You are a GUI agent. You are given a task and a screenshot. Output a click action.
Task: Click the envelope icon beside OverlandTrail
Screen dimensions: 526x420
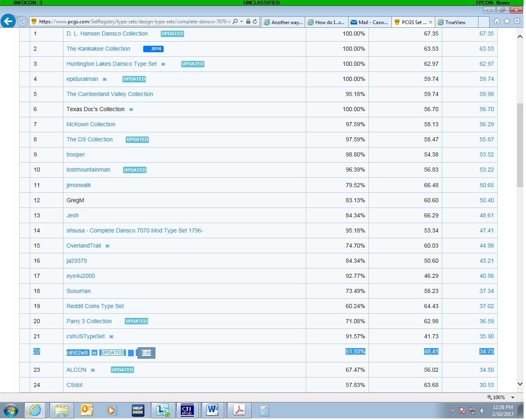[108, 246]
